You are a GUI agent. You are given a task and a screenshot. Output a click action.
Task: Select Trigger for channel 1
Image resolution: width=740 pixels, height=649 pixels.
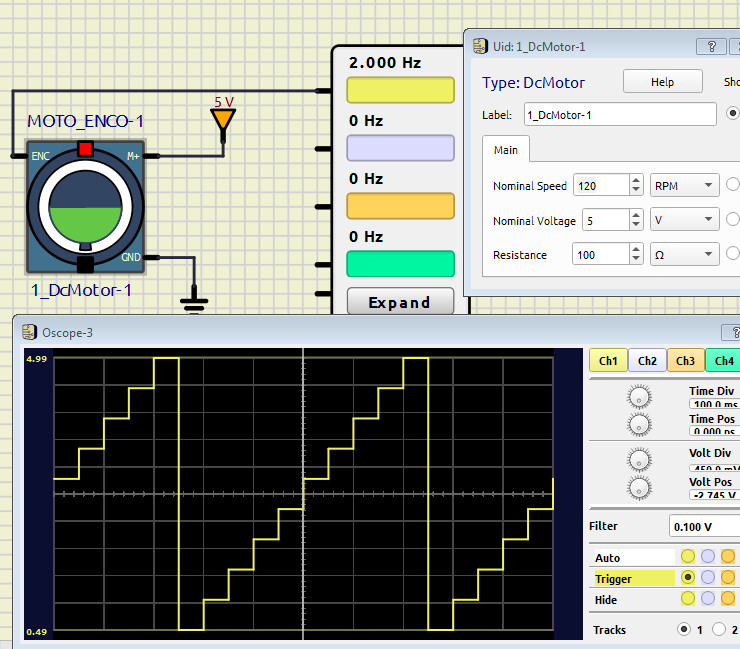[687, 578]
